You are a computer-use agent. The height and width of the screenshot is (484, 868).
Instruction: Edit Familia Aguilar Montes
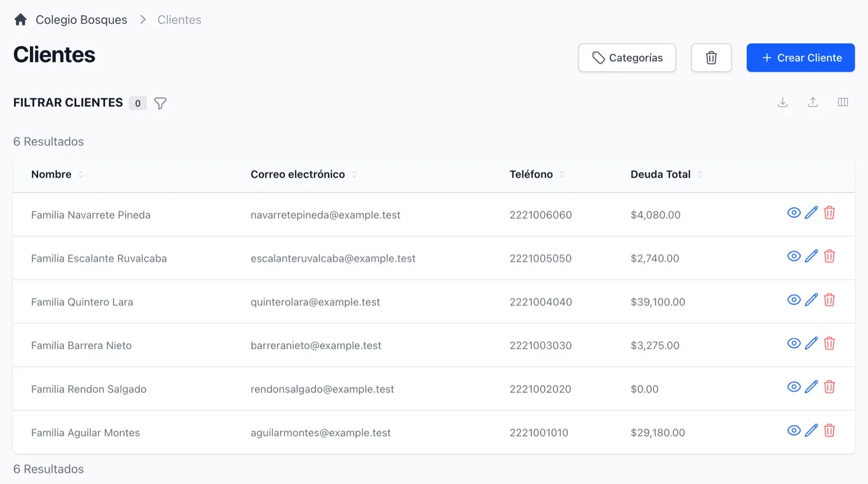click(811, 431)
